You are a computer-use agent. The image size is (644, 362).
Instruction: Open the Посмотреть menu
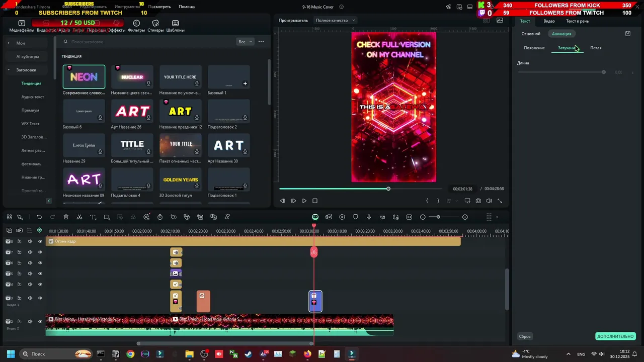coord(159,7)
